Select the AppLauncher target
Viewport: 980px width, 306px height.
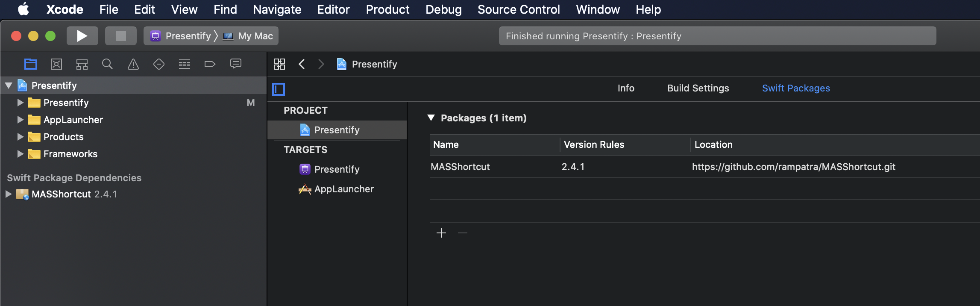(x=343, y=189)
